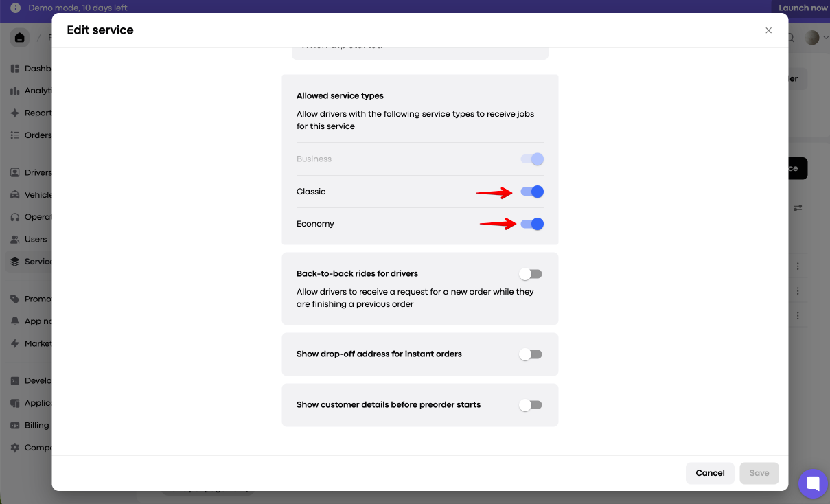830x504 pixels.
Task: Enable Back-to-back rides for drivers
Action: point(531,274)
